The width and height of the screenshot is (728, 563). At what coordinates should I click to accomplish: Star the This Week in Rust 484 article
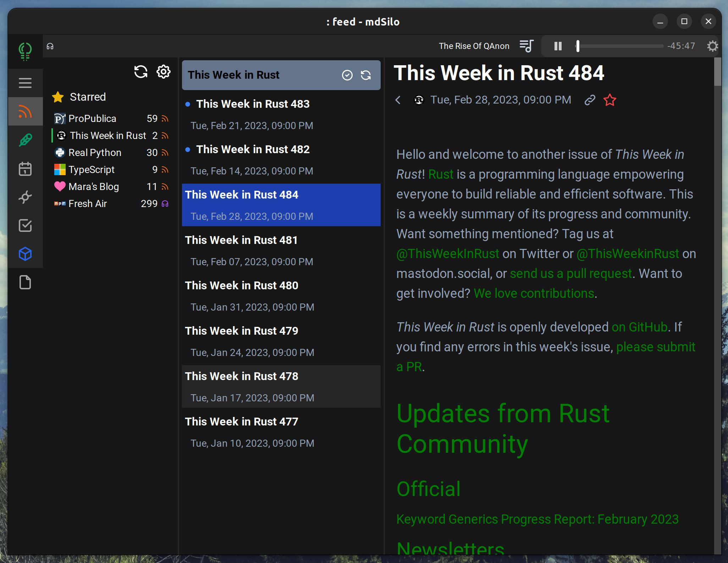tap(610, 100)
